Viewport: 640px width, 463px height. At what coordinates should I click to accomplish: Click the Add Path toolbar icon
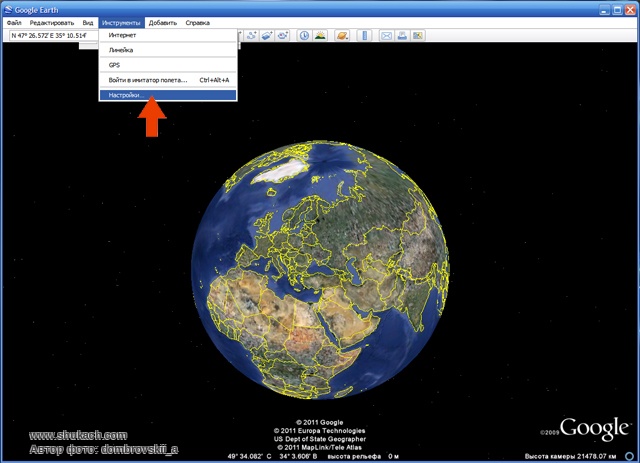[x=252, y=36]
